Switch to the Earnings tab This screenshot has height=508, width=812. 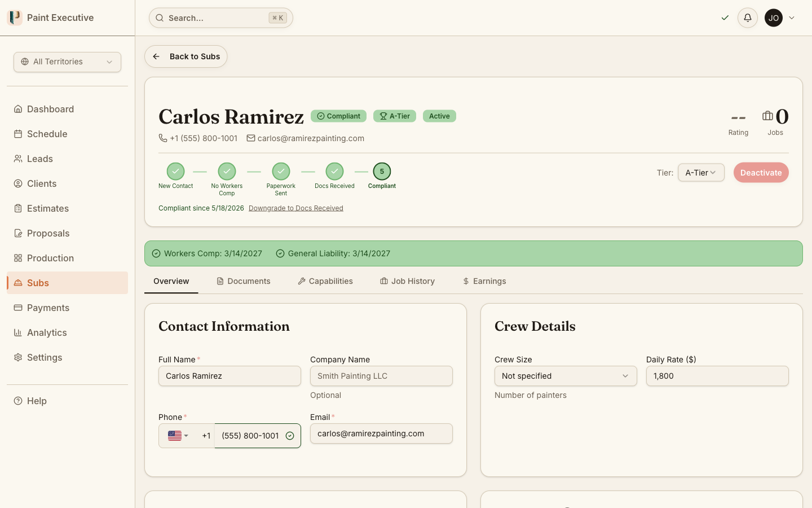coord(484,281)
